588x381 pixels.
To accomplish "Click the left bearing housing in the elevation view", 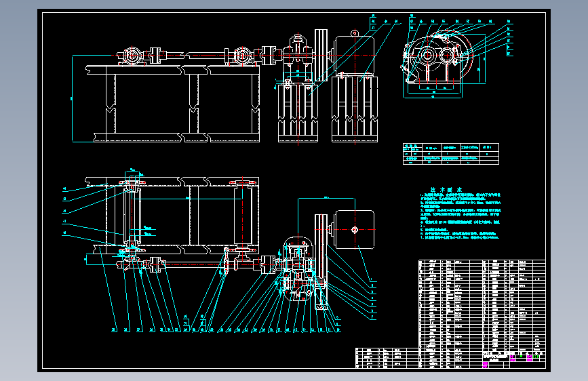I will [132, 56].
